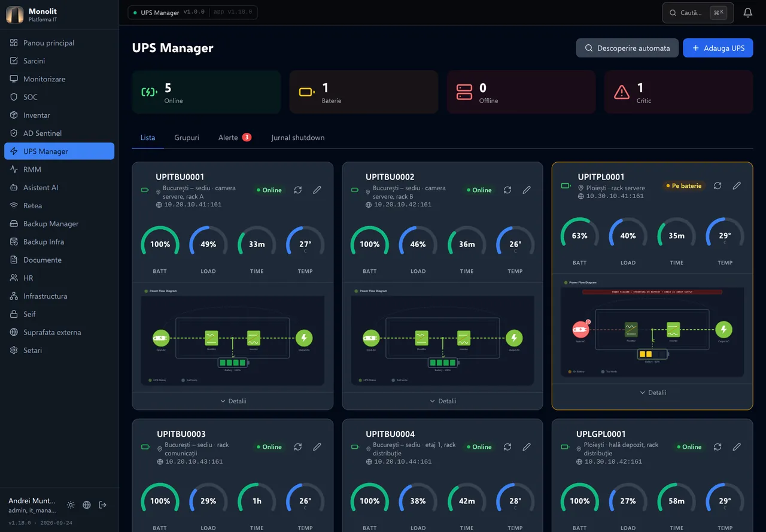Click the AD Sentinel shield-check icon
Viewport: 766px width, 532px height.
pos(14,133)
